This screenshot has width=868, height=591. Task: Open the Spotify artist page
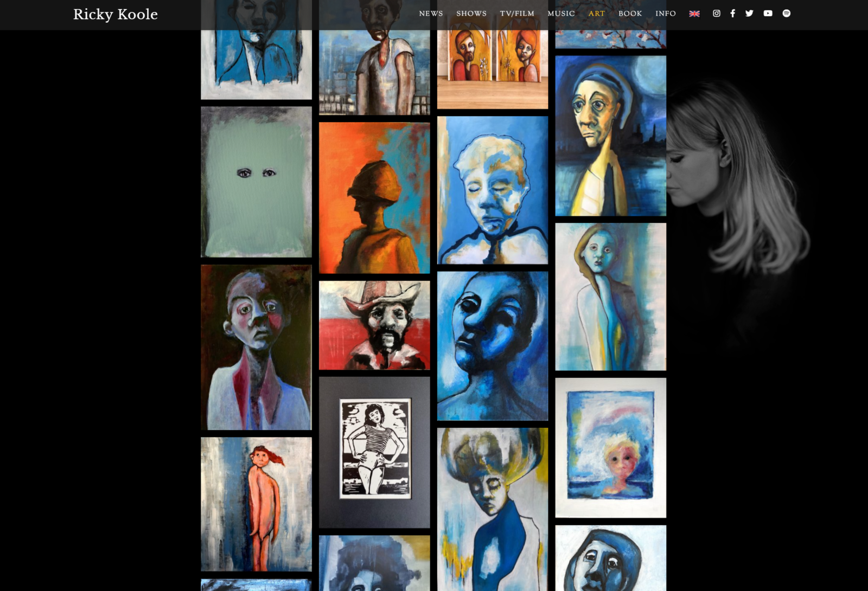click(785, 13)
